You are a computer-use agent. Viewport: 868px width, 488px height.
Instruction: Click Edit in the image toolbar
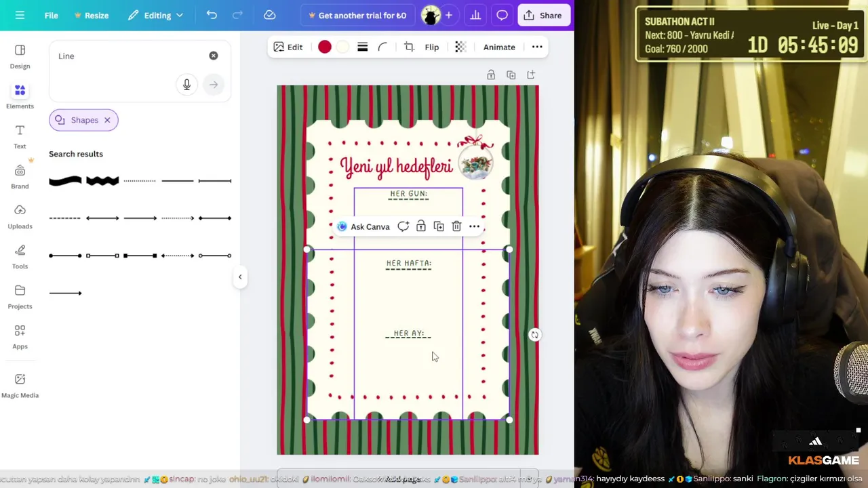tap(288, 47)
